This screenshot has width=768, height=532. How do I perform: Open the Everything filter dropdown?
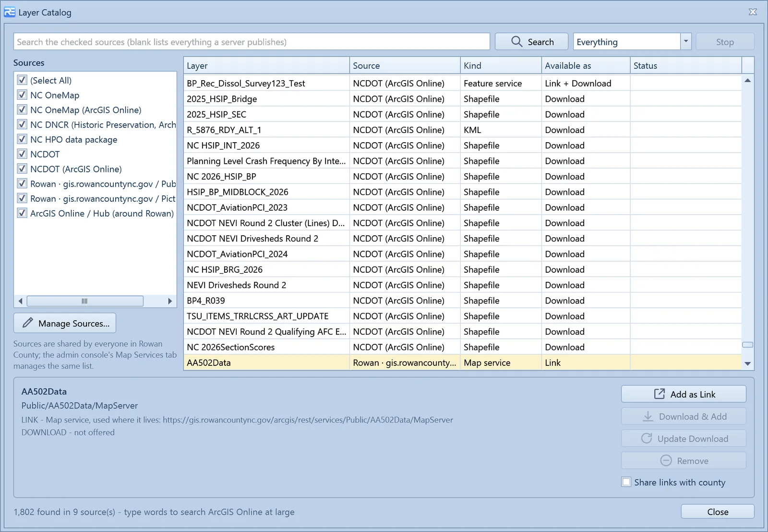[686, 42]
